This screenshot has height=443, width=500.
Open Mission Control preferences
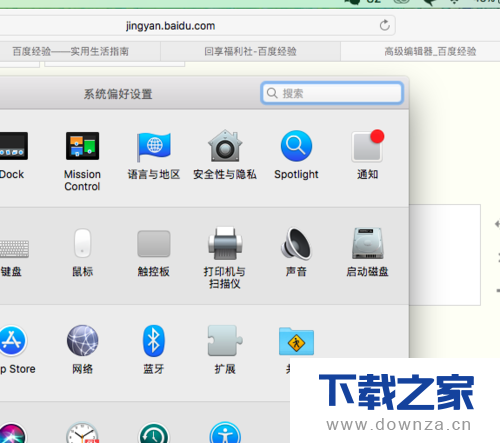82,146
